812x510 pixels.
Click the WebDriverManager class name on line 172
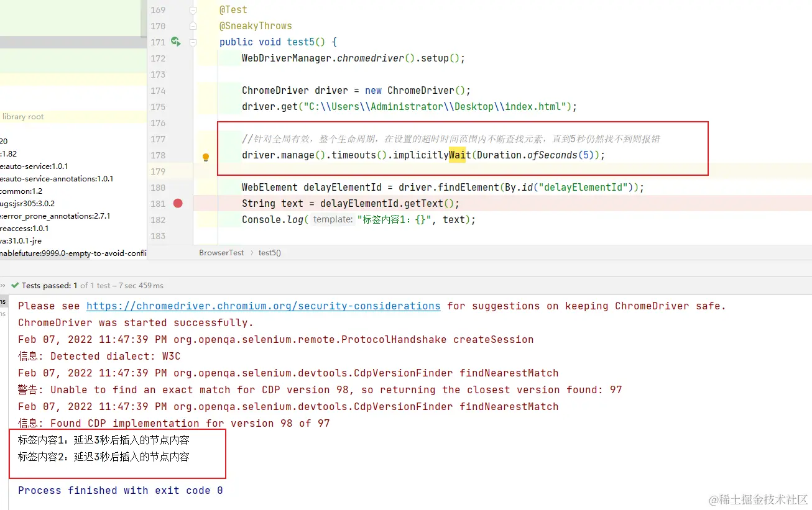(x=287, y=58)
